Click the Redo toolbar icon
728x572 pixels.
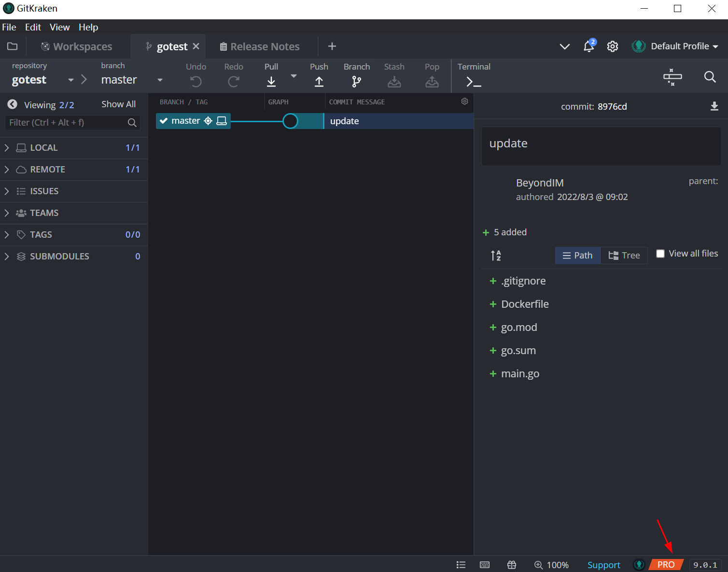234,82
